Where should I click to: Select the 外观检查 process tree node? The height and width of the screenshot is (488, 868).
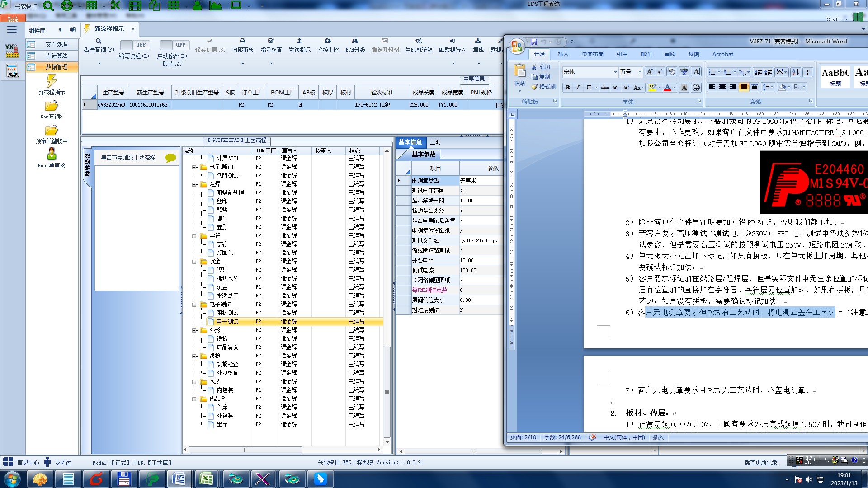coord(227,373)
